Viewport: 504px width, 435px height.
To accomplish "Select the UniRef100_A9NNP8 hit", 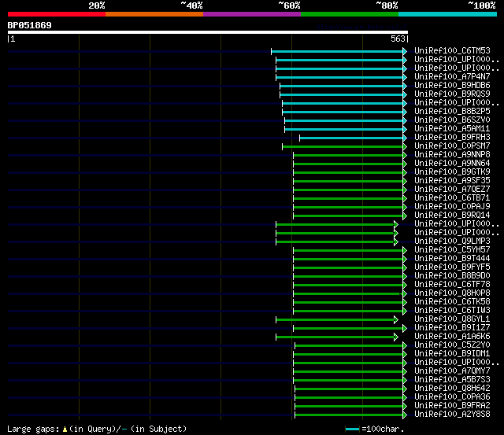I will tap(452, 155).
